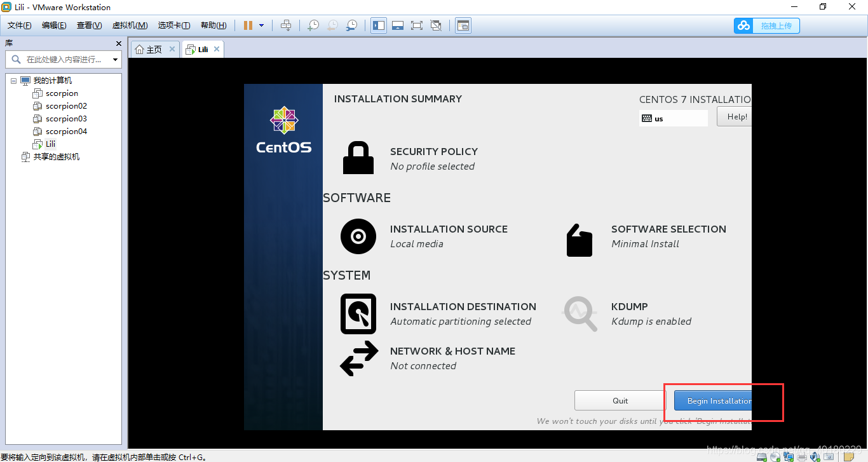Select the scorpion04 virtual machine
The image size is (868, 462).
pos(66,132)
